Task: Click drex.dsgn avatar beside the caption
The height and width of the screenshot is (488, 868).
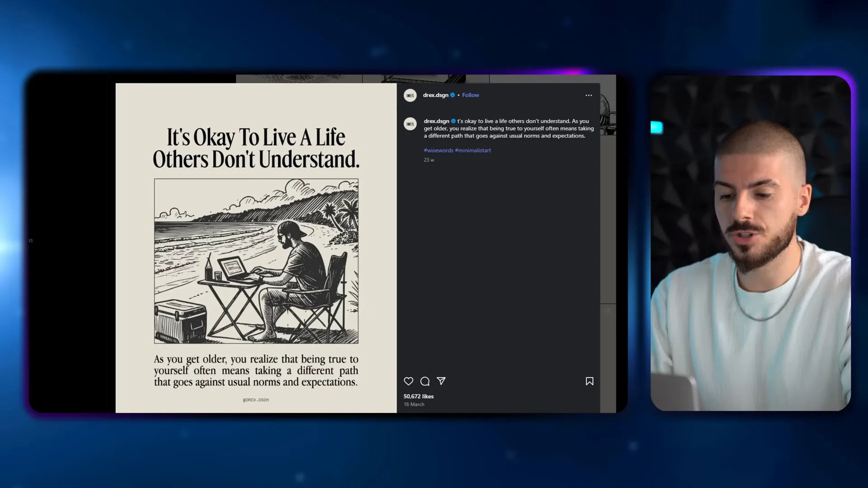Action: tap(410, 124)
